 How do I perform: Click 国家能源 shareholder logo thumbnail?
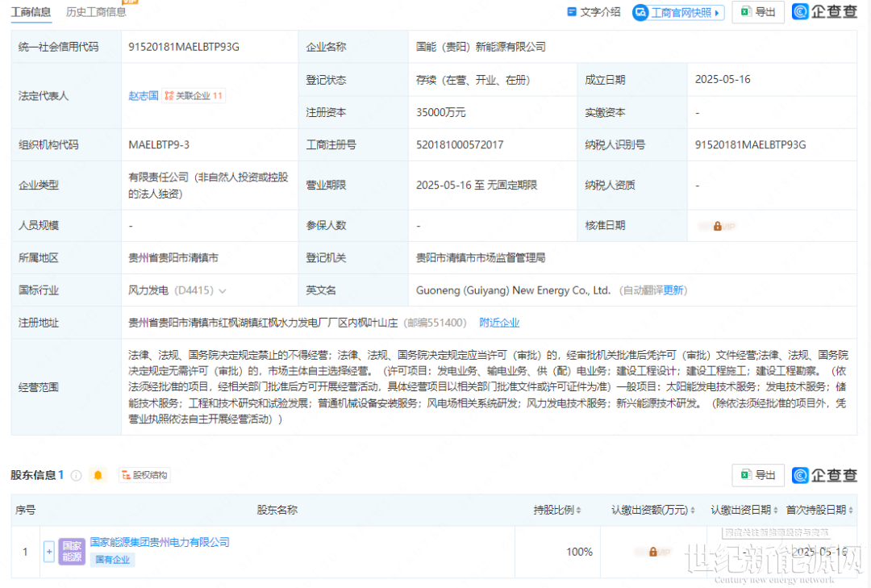72,552
